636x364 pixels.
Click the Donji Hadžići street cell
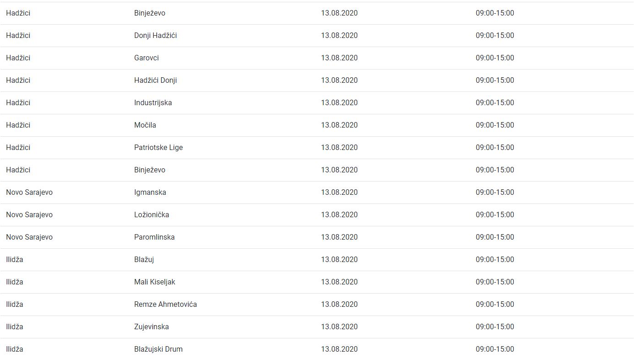155,36
